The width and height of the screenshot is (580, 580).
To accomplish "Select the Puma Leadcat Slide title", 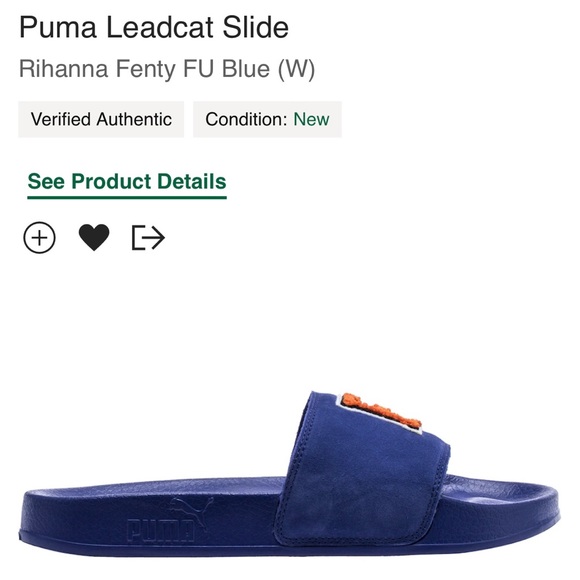I will (154, 27).
